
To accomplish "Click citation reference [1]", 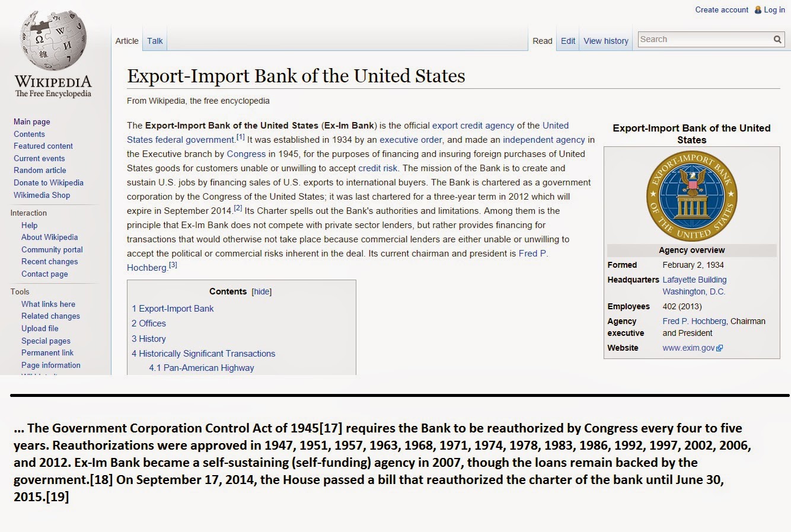I will click(x=240, y=137).
